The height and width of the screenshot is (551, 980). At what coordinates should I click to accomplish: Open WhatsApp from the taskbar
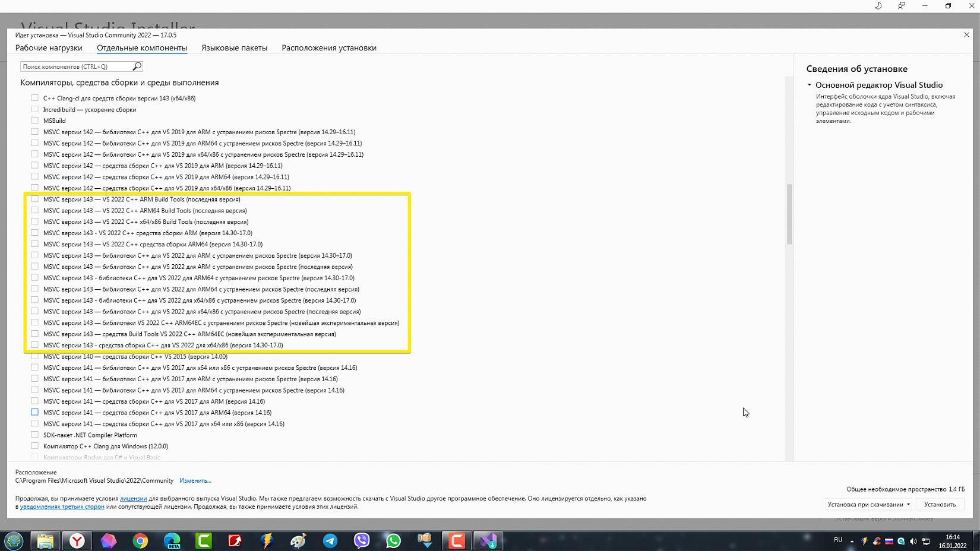click(x=393, y=541)
